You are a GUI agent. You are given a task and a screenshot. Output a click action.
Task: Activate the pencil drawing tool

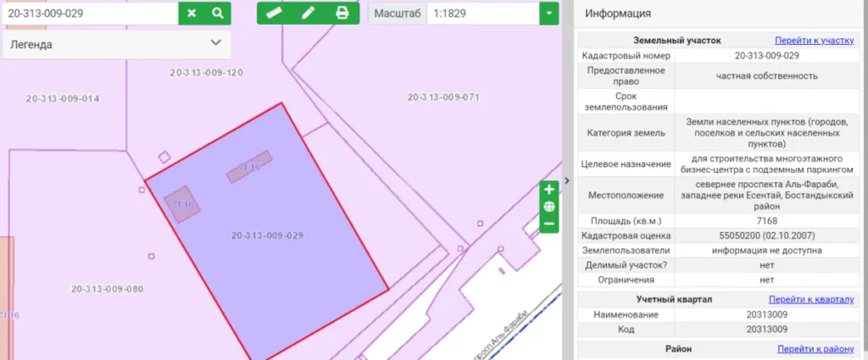tap(308, 13)
